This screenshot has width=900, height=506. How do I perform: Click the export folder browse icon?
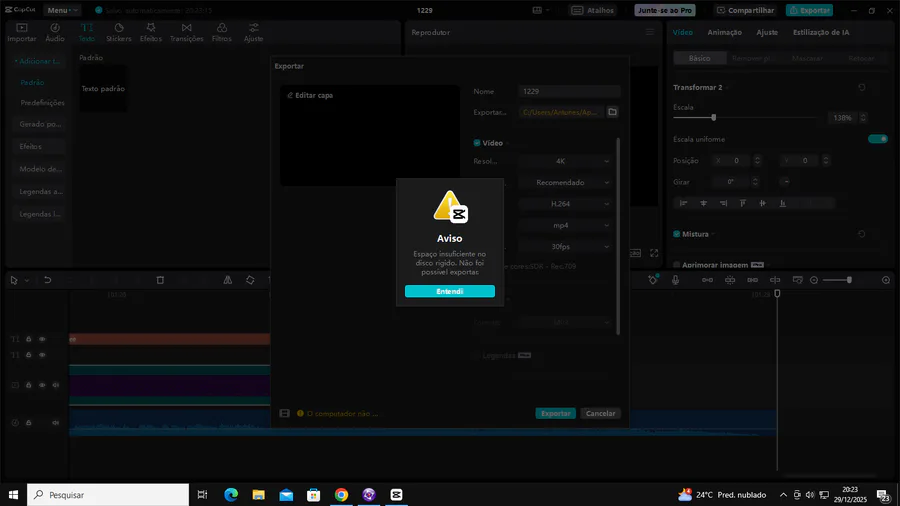tap(612, 112)
